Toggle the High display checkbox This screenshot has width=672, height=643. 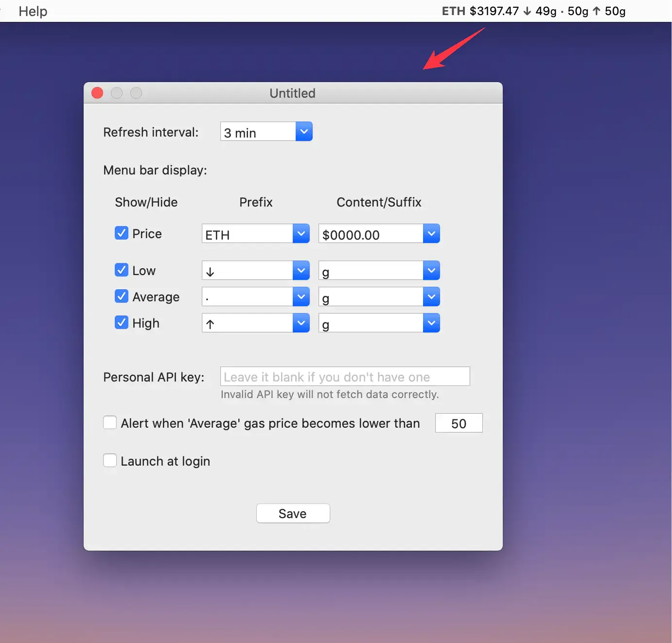121,322
